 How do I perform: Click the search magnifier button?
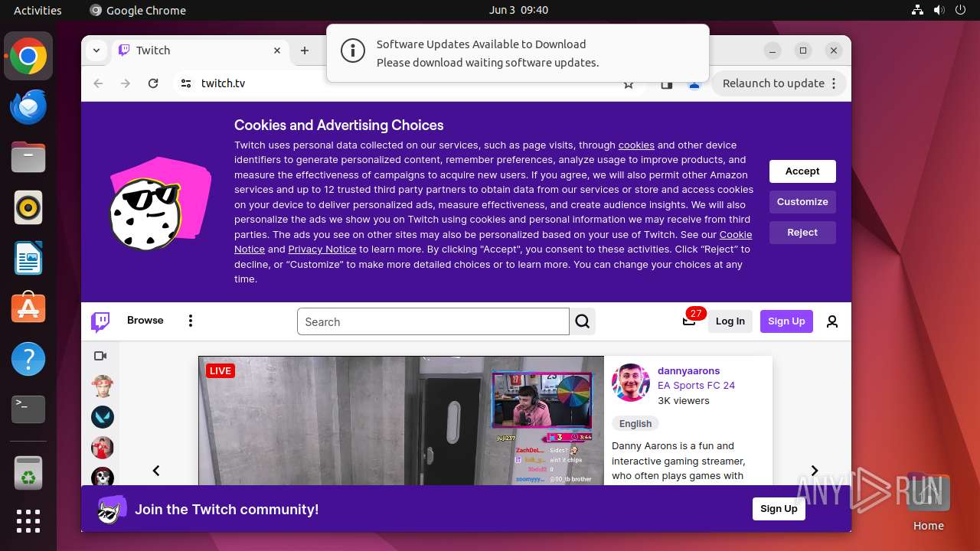pyautogui.click(x=583, y=321)
